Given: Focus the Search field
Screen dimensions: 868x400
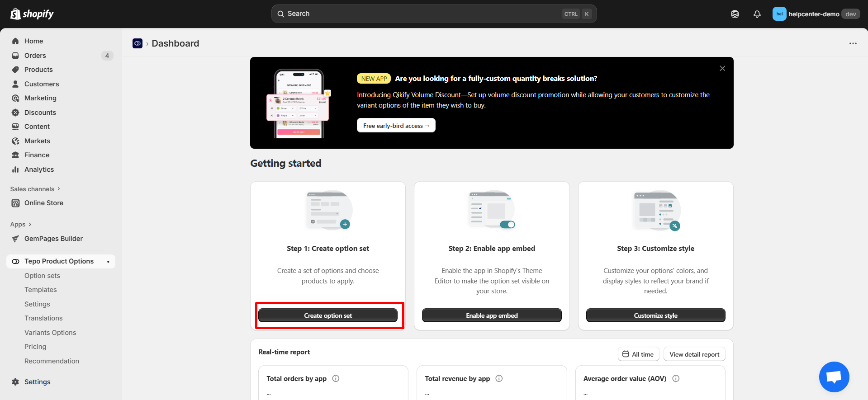Looking at the screenshot, I should (x=434, y=14).
